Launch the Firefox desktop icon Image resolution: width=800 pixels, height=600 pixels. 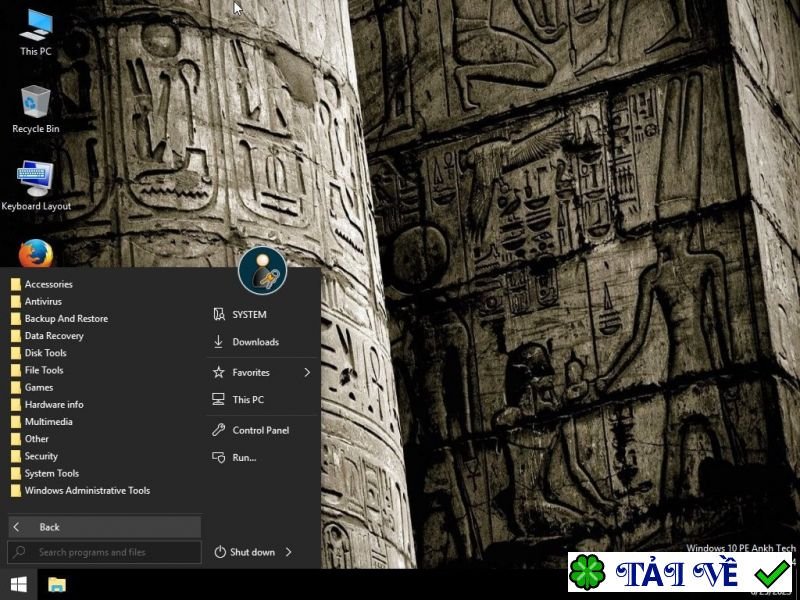(36, 254)
